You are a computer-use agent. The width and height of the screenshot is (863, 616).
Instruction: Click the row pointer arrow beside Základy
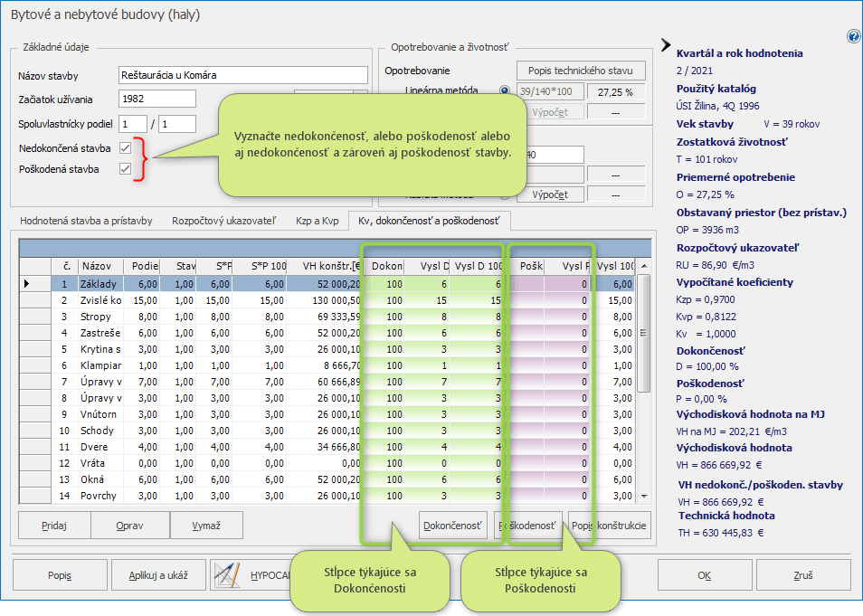(x=26, y=284)
